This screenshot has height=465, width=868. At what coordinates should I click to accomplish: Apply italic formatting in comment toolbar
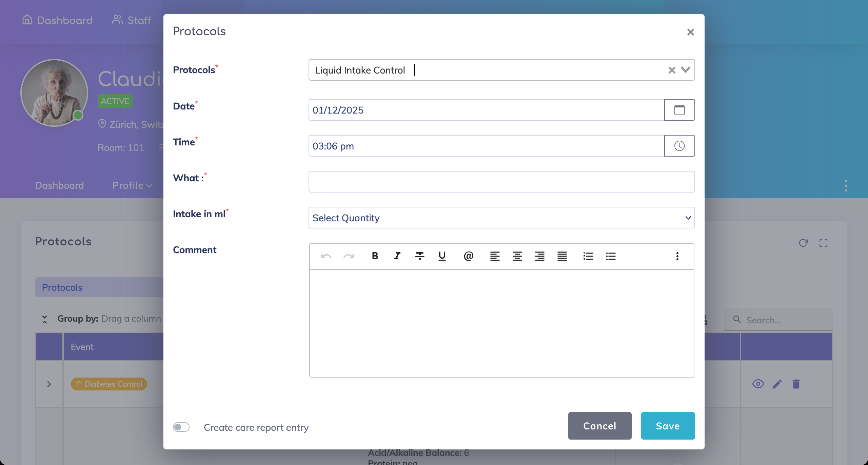[x=397, y=256]
